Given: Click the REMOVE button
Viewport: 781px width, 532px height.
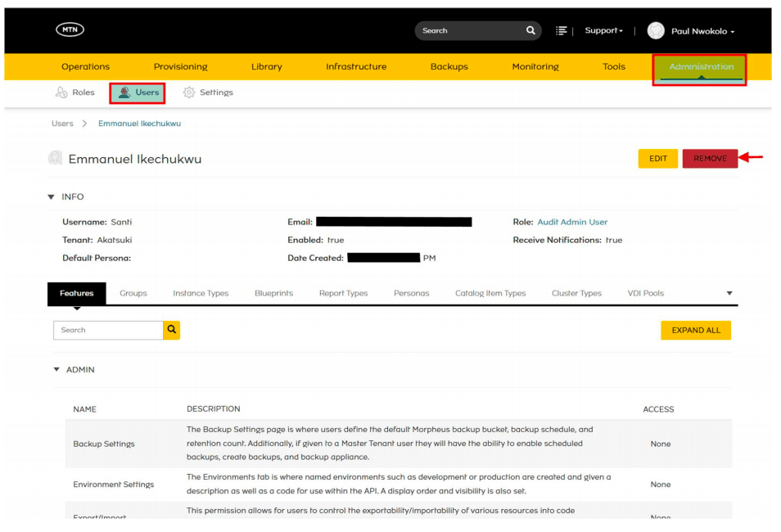Looking at the screenshot, I should click(x=710, y=159).
